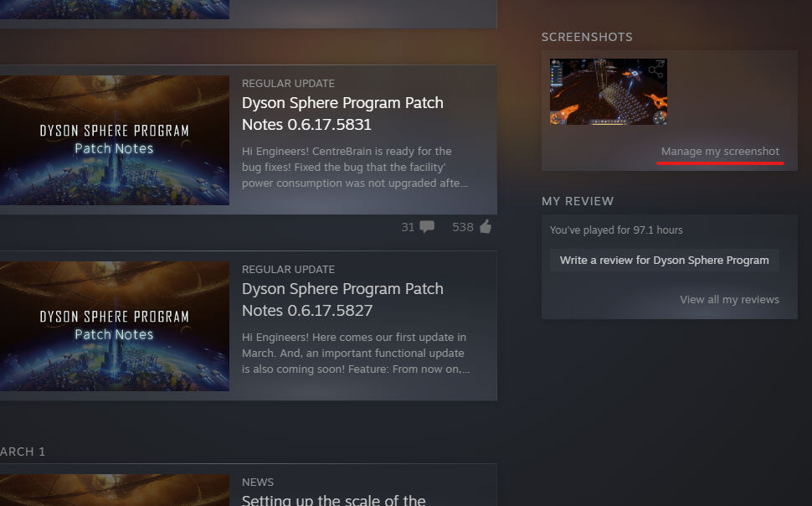
Task: Click 'Hi Engineers! CentreBrain is ready' summary
Action: click(355, 167)
